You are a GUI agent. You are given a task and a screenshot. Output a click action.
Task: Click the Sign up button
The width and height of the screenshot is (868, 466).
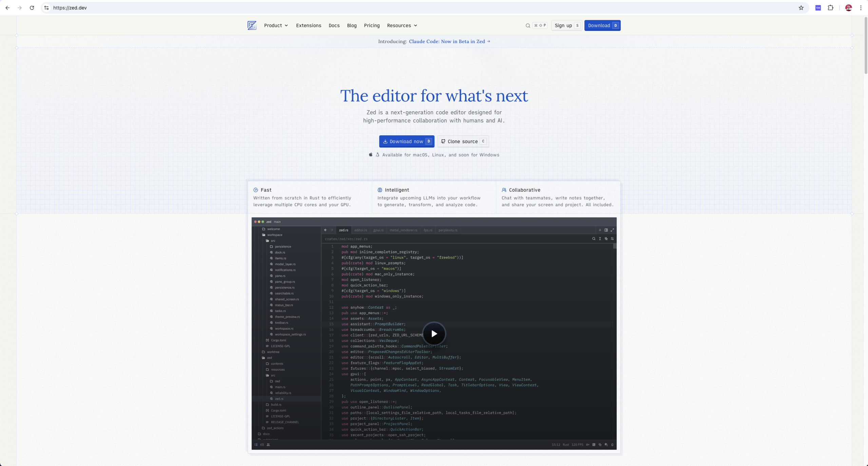pos(566,25)
